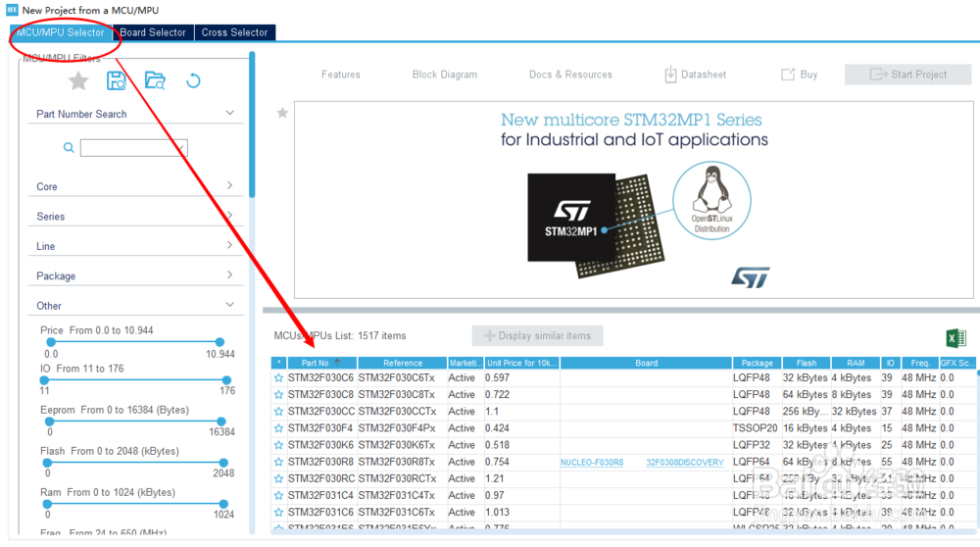Image resolution: width=980 pixels, height=547 pixels.
Task: Click Display similar items button
Action: pos(537,335)
